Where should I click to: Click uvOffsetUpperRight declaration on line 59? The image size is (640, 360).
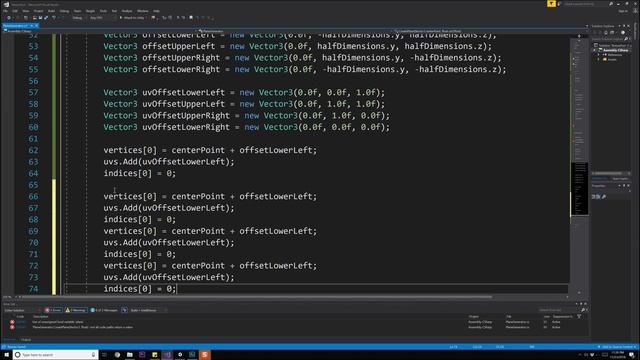(247, 116)
